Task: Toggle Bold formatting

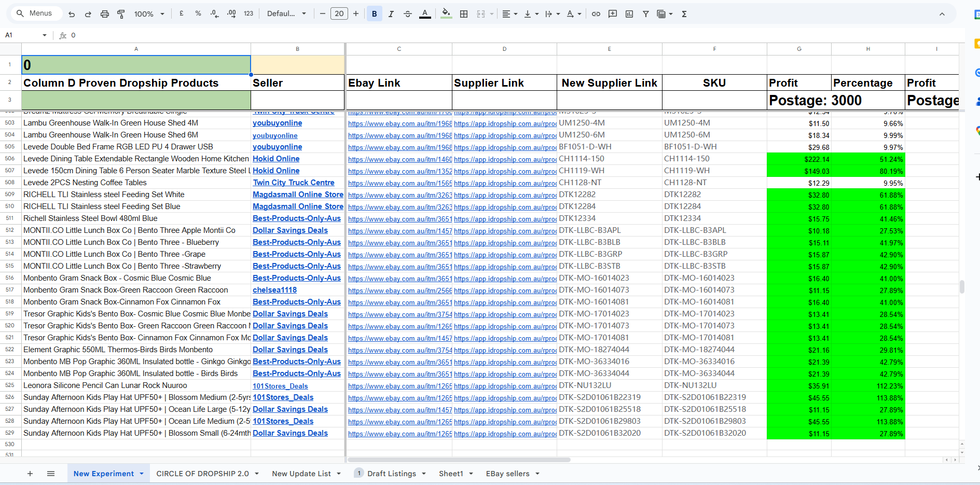Action: pyautogui.click(x=375, y=14)
